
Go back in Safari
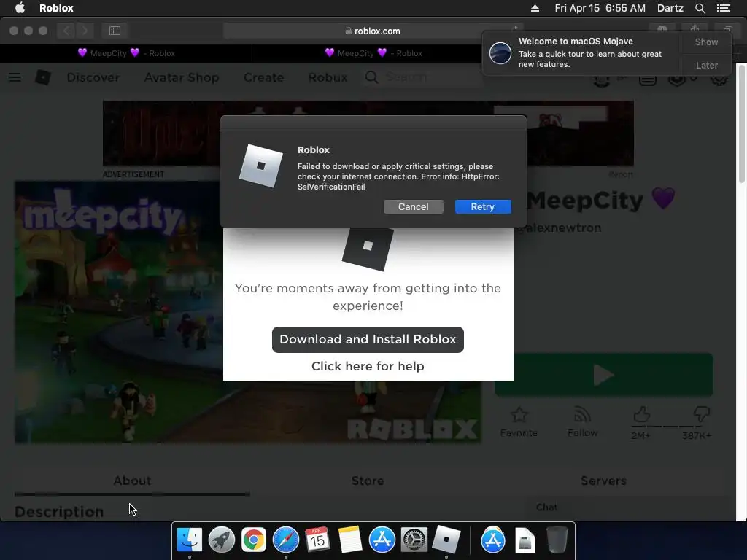(66, 31)
